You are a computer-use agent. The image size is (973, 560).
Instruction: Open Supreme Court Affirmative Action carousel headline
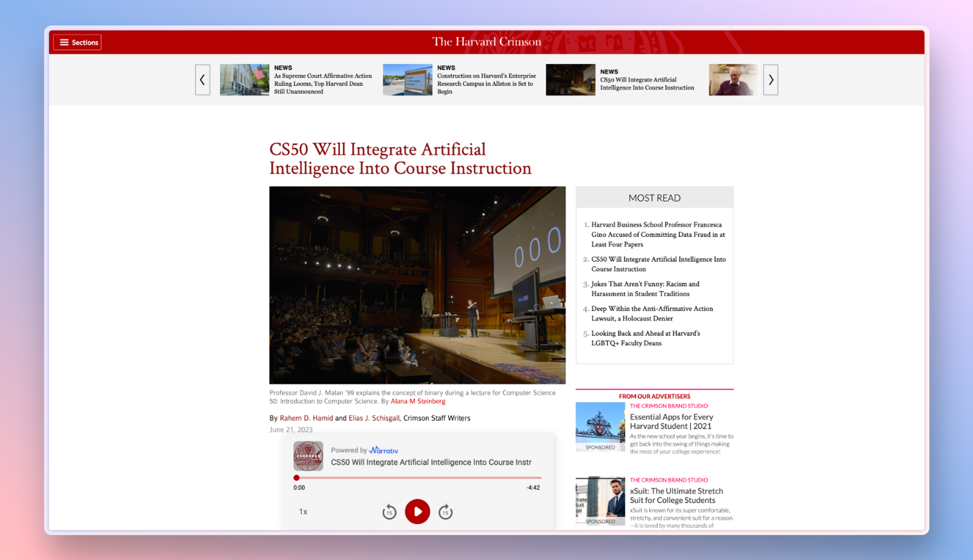[x=323, y=84]
